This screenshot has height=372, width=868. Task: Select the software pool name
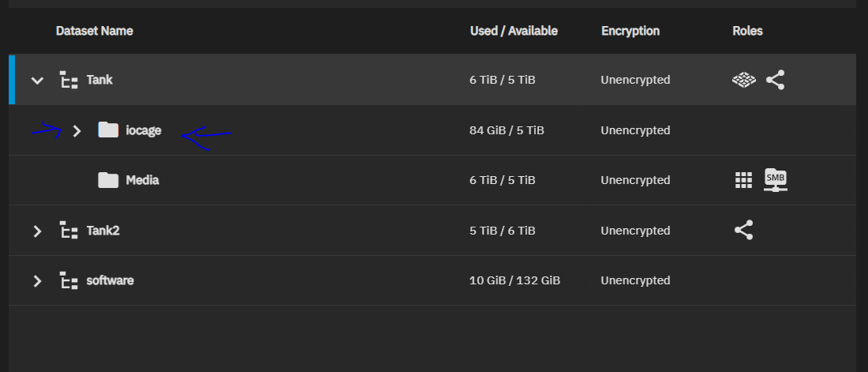tap(110, 280)
